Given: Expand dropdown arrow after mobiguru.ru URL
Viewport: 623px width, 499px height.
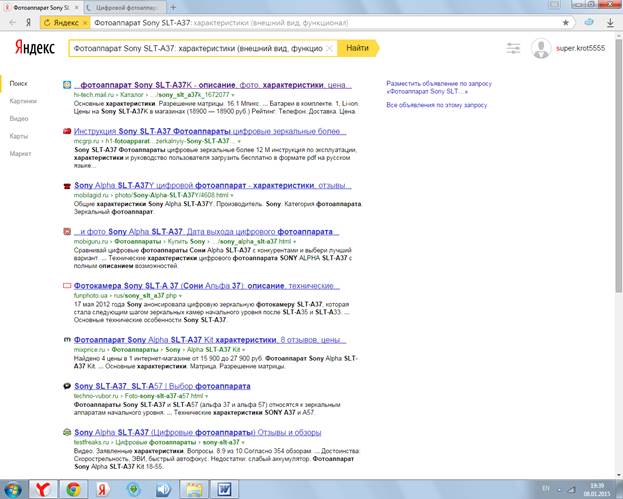Looking at the screenshot, I should tap(294, 242).
